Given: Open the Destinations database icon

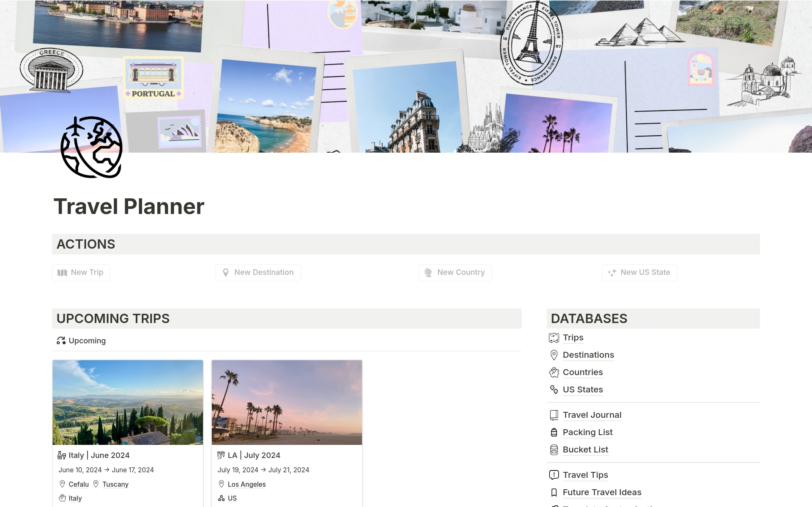Looking at the screenshot, I should [553, 354].
